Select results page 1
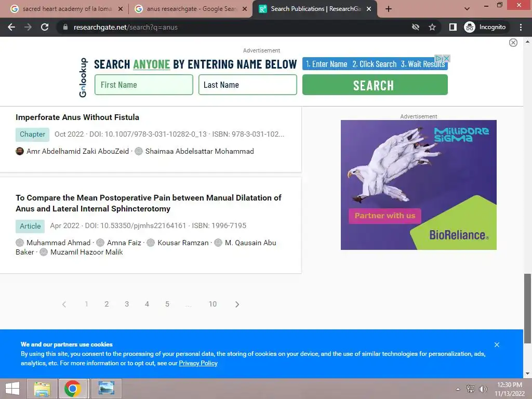532x399 pixels. 87,304
